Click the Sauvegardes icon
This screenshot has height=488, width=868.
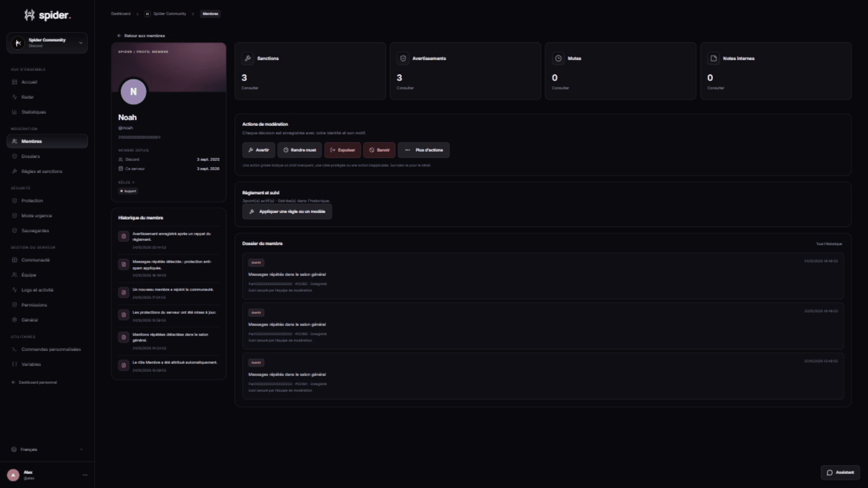pyautogui.click(x=15, y=230)
